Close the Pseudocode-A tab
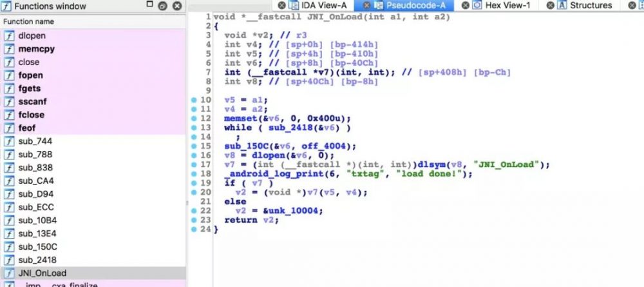The height and width of the screenshot is (287, 644). [367, 5]
